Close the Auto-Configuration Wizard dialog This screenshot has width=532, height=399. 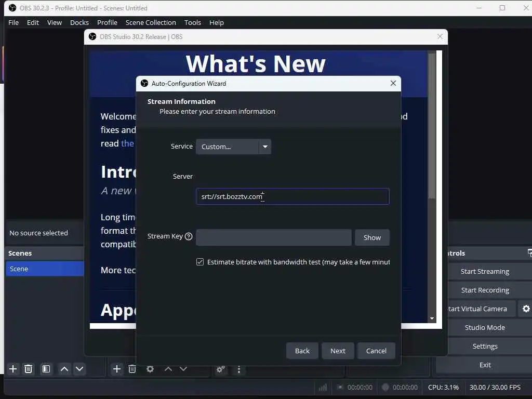pyautogui.click(x=393, y=83)
